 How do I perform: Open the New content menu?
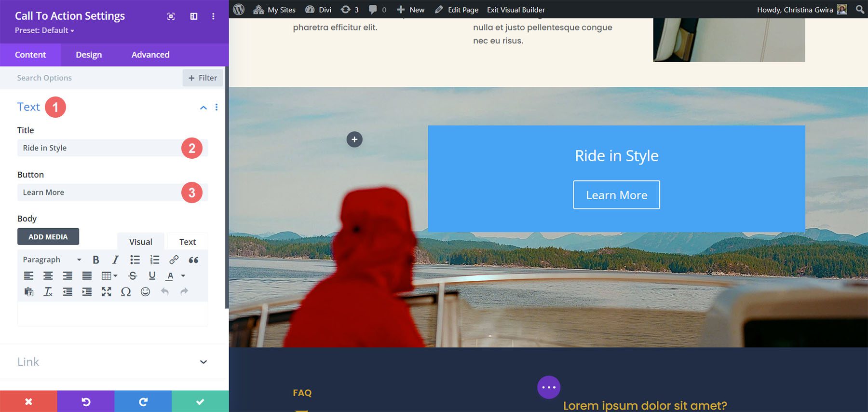pyautogui.click(x=410, y=10)
